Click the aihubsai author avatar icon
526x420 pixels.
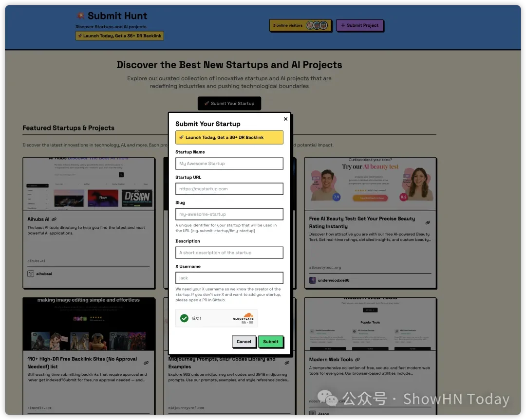tap(31, 274)
